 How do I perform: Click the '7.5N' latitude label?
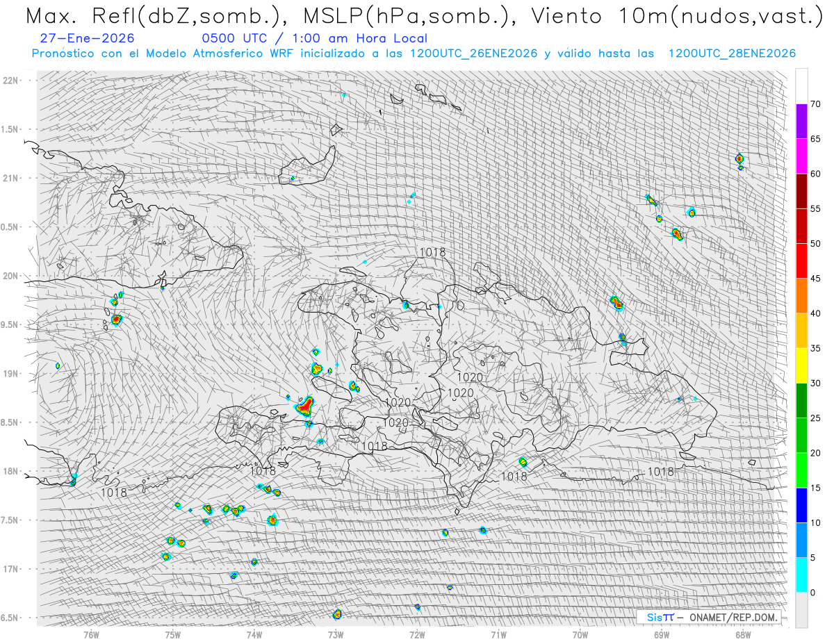[x=10, y=520]
